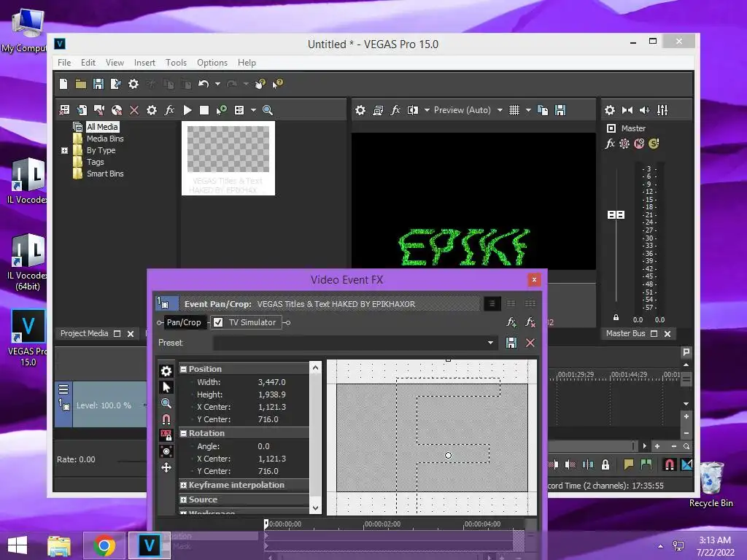Click the Search Media Bins magnifier
747x560 pixels.
coord(268,111)
